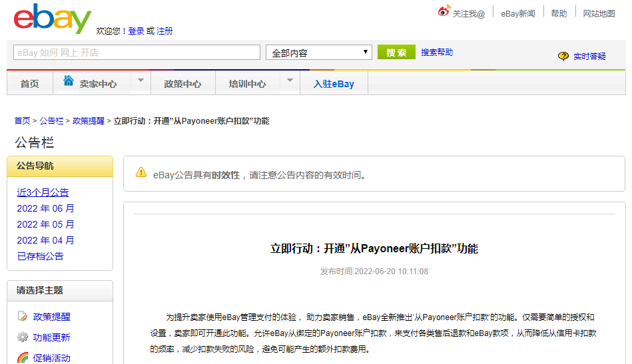Click the 公告栏 breadcrumb link
The height and width of the screenshot is (364, 632).
tap(51, 121)
